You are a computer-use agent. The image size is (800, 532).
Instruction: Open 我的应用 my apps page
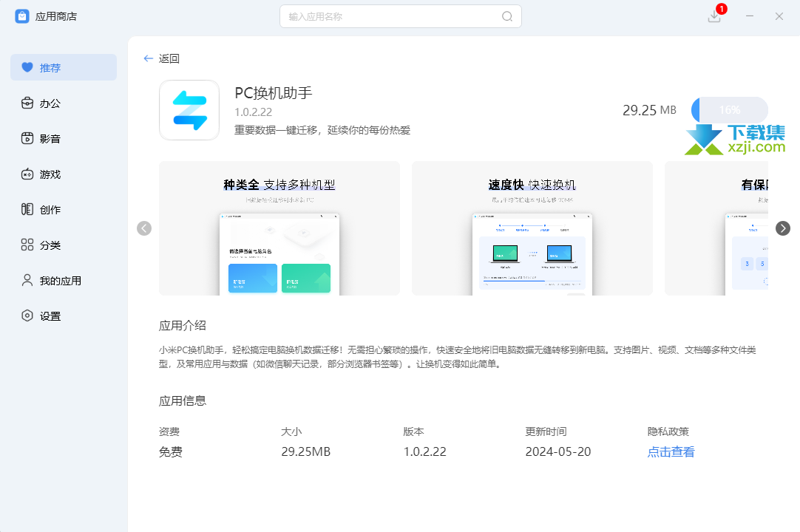coord(64,281)
